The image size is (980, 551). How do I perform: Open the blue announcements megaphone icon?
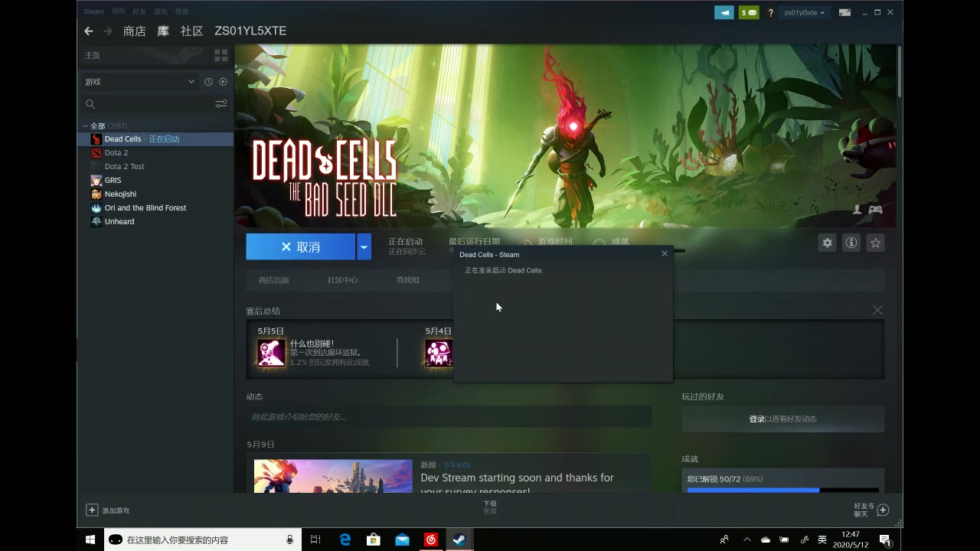coord(724,12)
